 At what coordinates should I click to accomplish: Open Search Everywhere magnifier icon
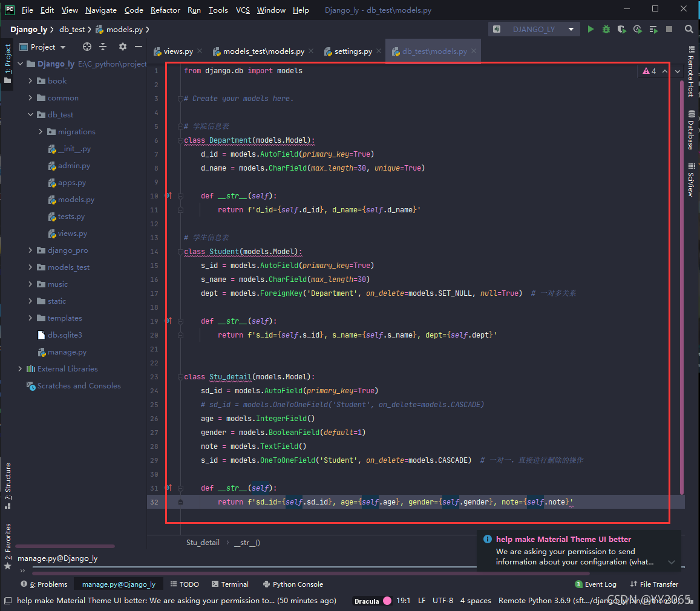pos(689,29)
